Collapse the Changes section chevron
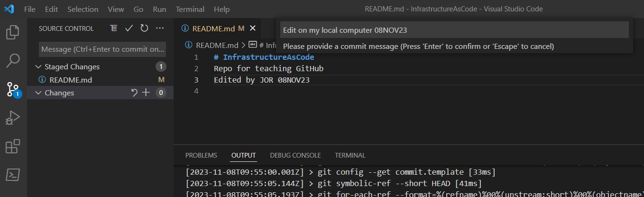The height and width of the screenshot is (197, 644). [x=38, y=93]
